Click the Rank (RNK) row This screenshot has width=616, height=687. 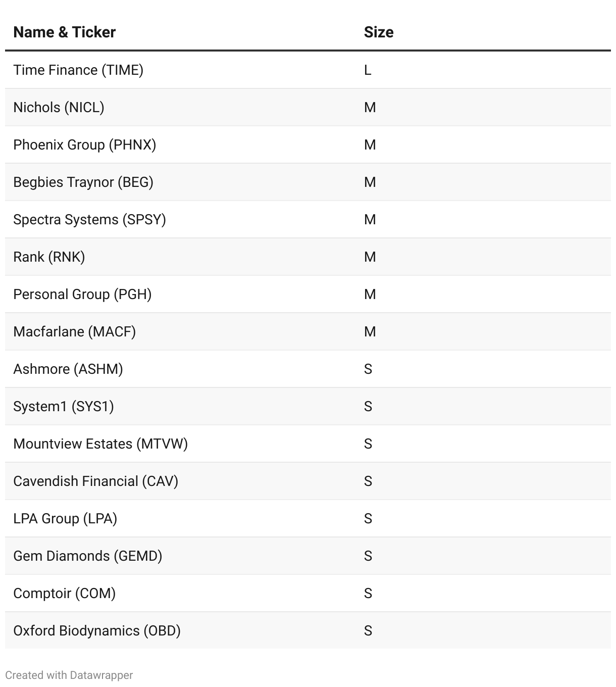pyautogui.click(x=49, y=257)
